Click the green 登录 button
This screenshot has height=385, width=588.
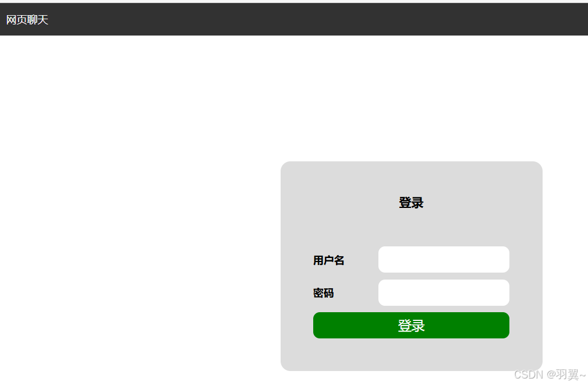pos(411,326)
